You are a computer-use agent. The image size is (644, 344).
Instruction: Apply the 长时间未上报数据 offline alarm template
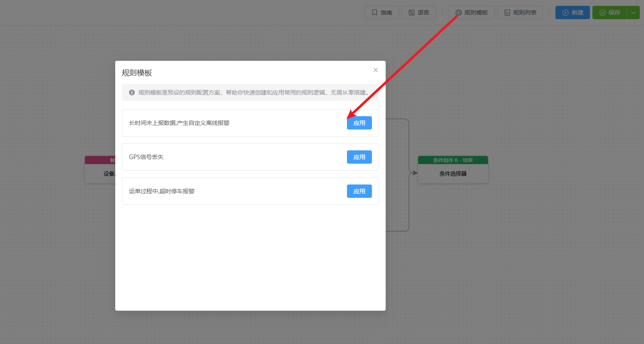pyautogui.click(x=359, y=123)
